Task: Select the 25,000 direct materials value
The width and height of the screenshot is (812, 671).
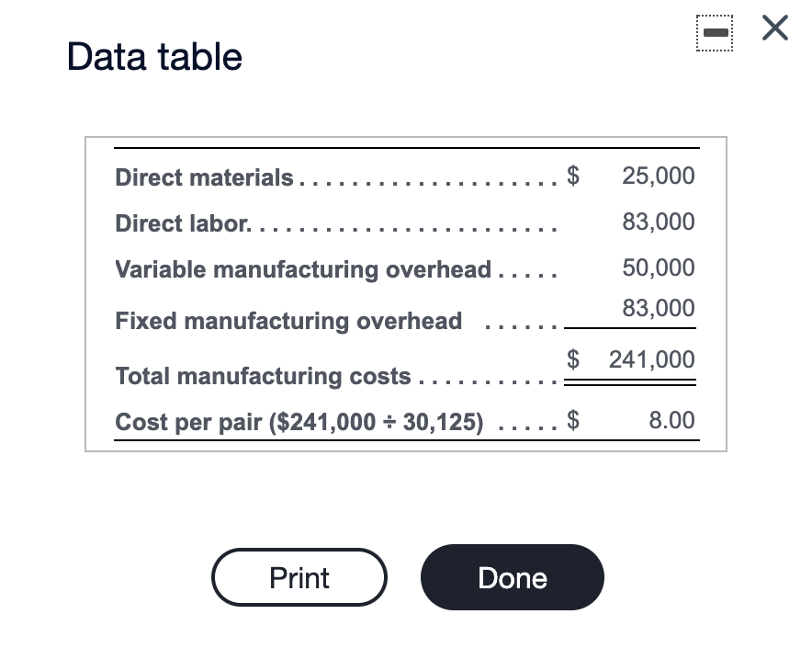Action: (x=659, y=176)
